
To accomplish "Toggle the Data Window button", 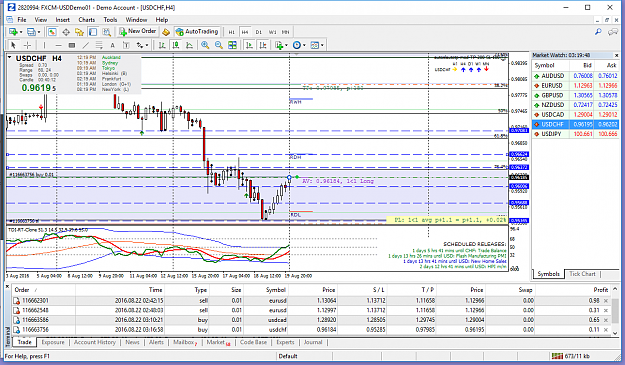I will coord(66,32).
